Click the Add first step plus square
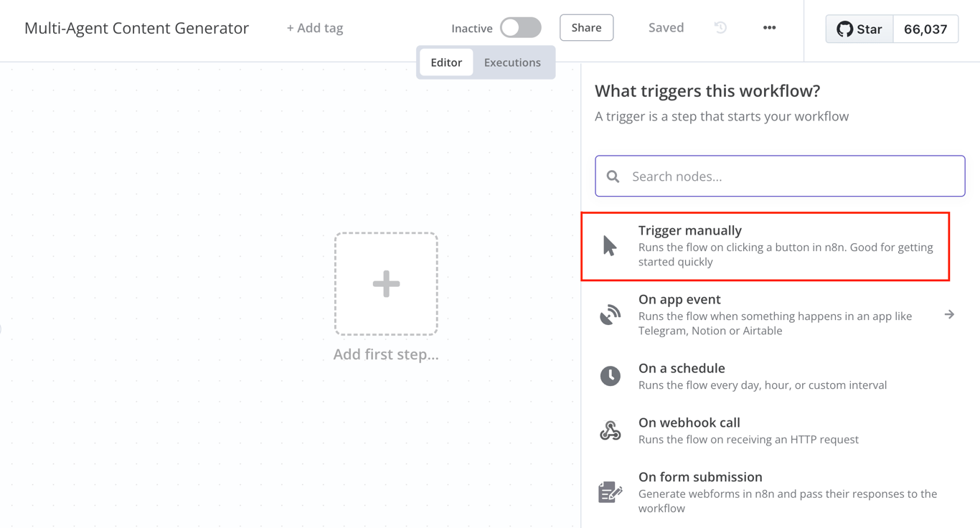Screen dimensions: 980x528 386,283
